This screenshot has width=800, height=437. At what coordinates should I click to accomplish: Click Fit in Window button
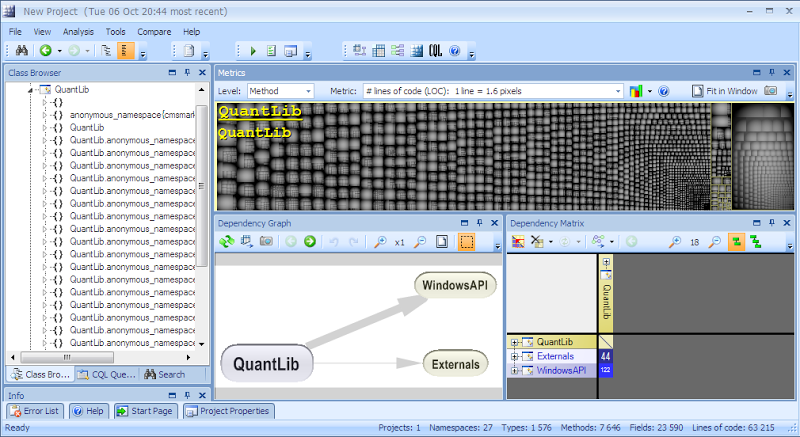point(724,91)
